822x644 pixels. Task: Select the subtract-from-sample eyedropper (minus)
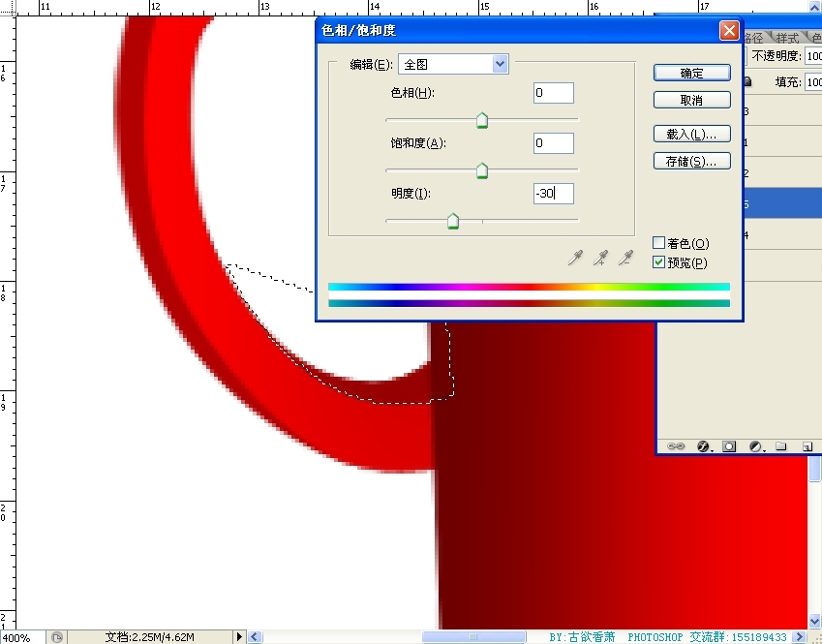click(626, 258)
